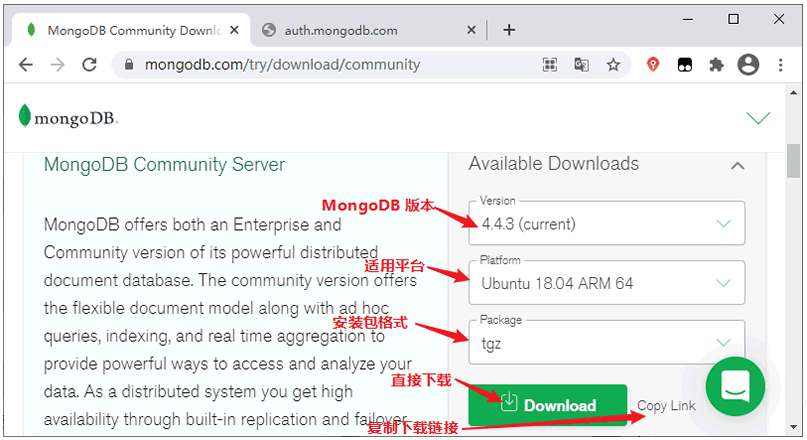This screenshot has height=440, width=807.
Task: Click the scrollbar up arrow
Action: [x=794, y=93]
